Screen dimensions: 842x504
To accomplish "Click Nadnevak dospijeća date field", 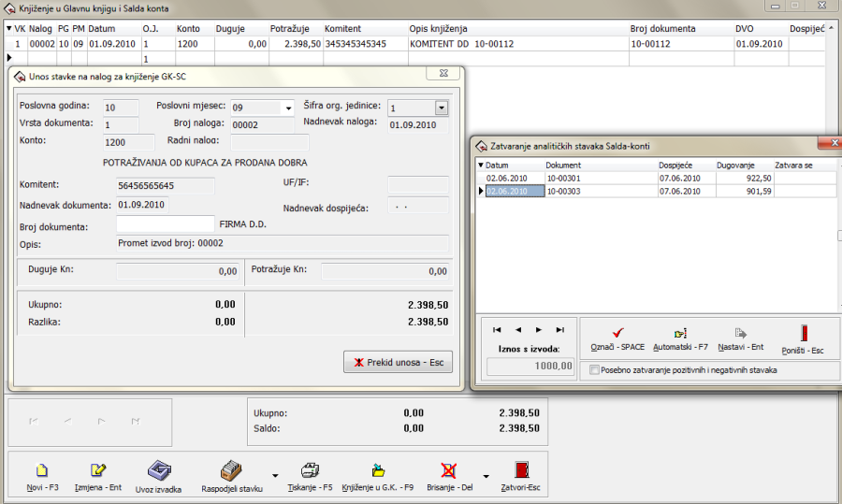I will click(x=418, y=206).
